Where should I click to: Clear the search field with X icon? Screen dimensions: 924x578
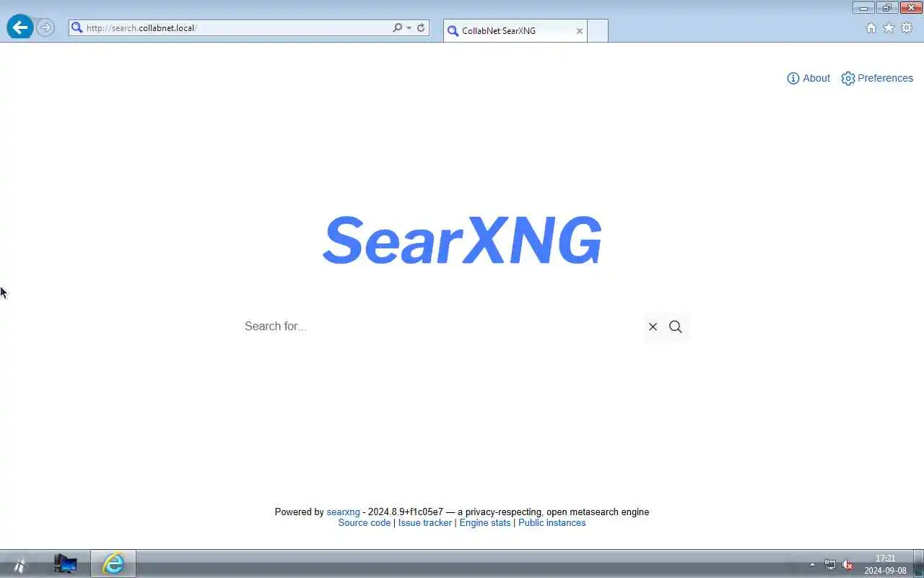(x=653, y=327)
